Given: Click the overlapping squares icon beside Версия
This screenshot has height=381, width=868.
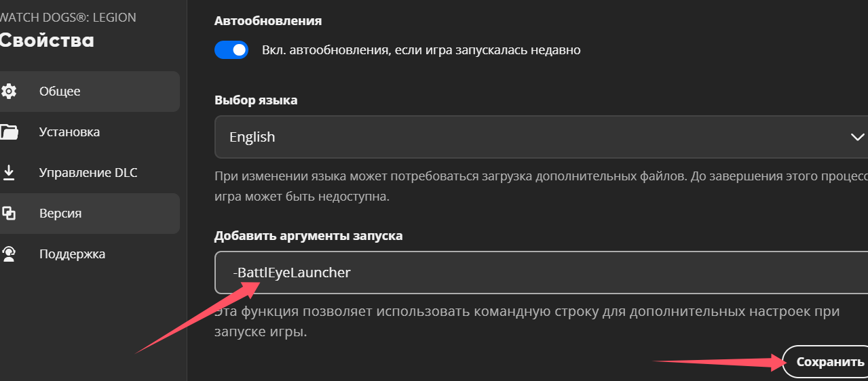Looking at the screenshot, I should click(8, 213).
